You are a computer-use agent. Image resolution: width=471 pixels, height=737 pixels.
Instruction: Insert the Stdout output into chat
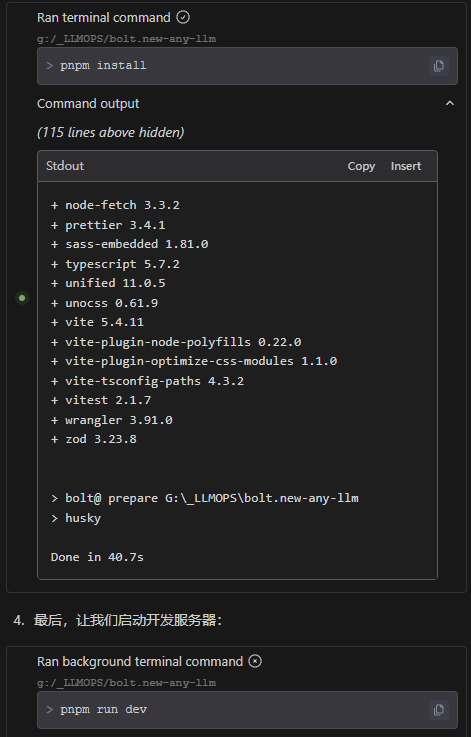[x=406, y=166]
